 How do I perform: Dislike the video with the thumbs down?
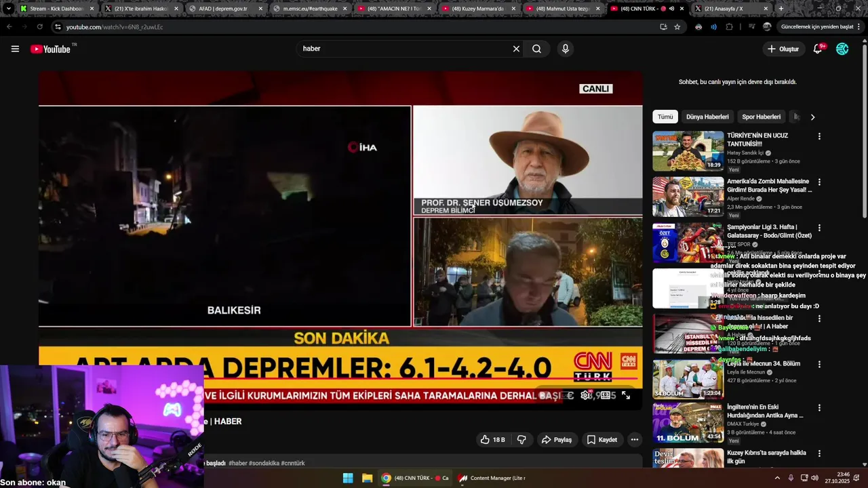(521, 440)
